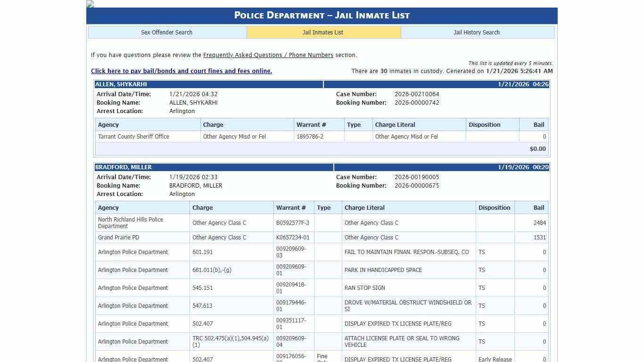
Task: Select booking number 2026-00000675
Action: point(417,186)
